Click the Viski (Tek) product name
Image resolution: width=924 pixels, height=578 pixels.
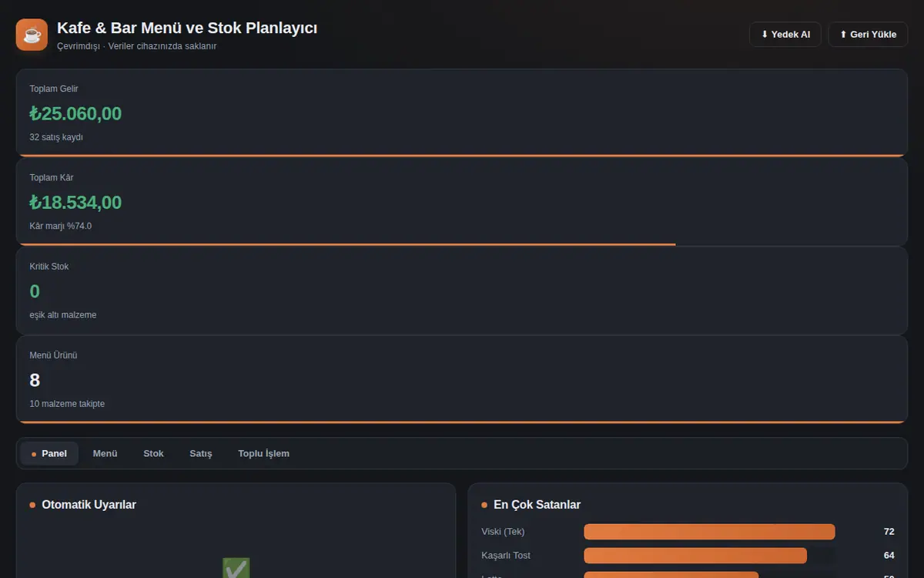pos(503,532)
